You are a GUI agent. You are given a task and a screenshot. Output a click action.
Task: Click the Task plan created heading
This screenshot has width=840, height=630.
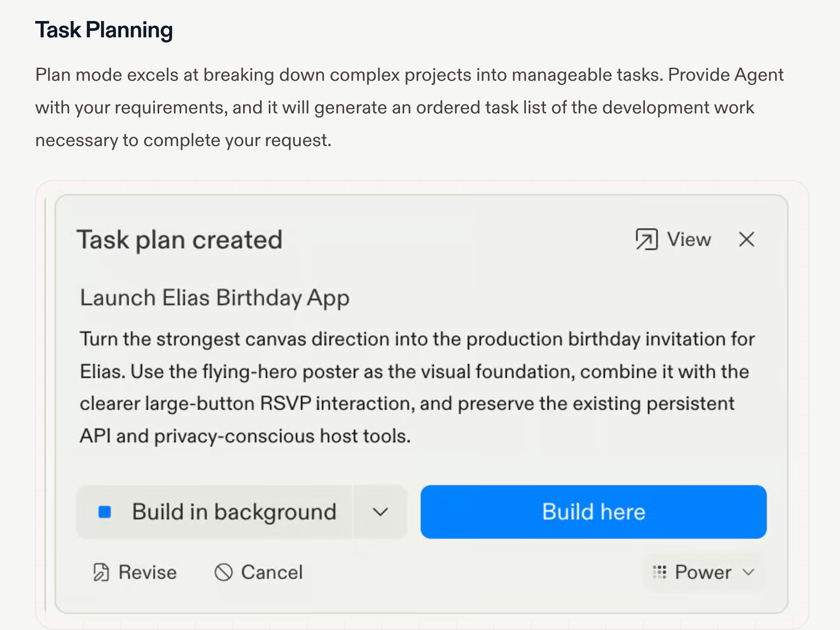(180, 240)
